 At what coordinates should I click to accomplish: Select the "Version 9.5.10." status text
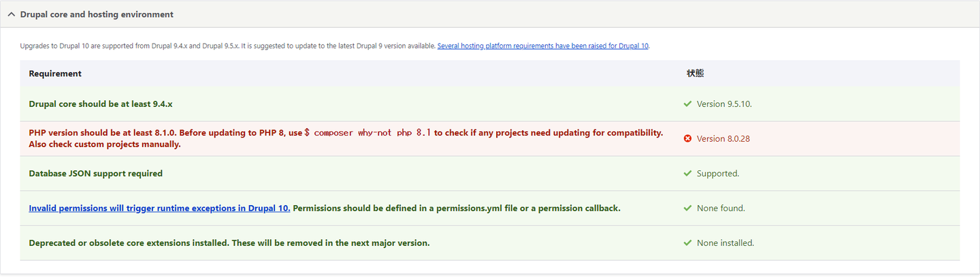point(724,104)
